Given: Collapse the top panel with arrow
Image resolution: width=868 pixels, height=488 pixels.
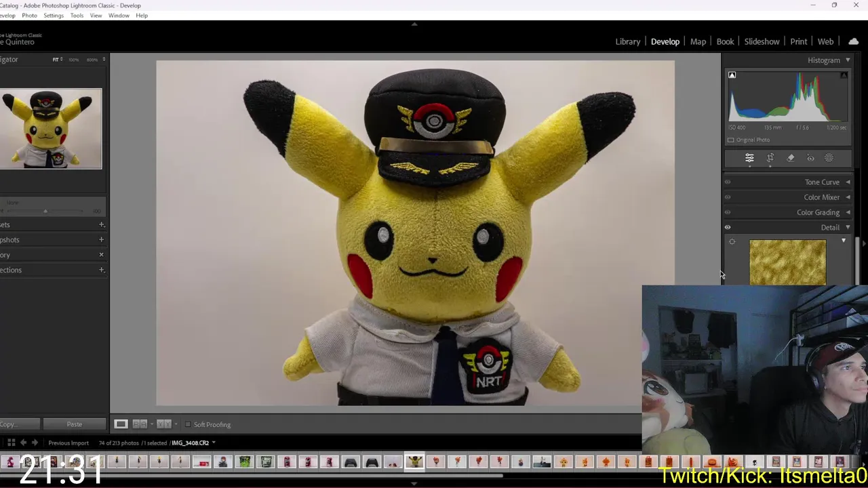Looking at the screenshot, I should 414,24.
